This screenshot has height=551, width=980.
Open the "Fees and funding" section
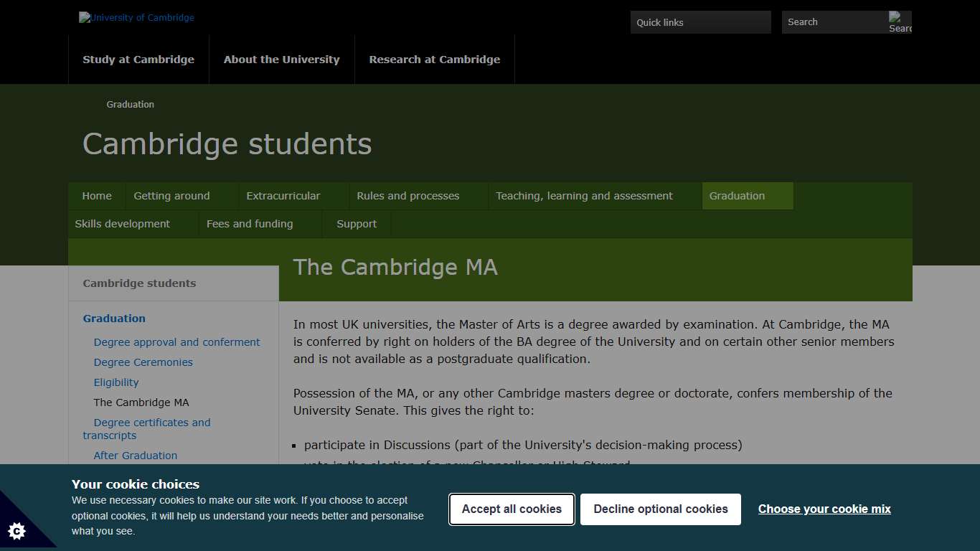tap(250, 223)
